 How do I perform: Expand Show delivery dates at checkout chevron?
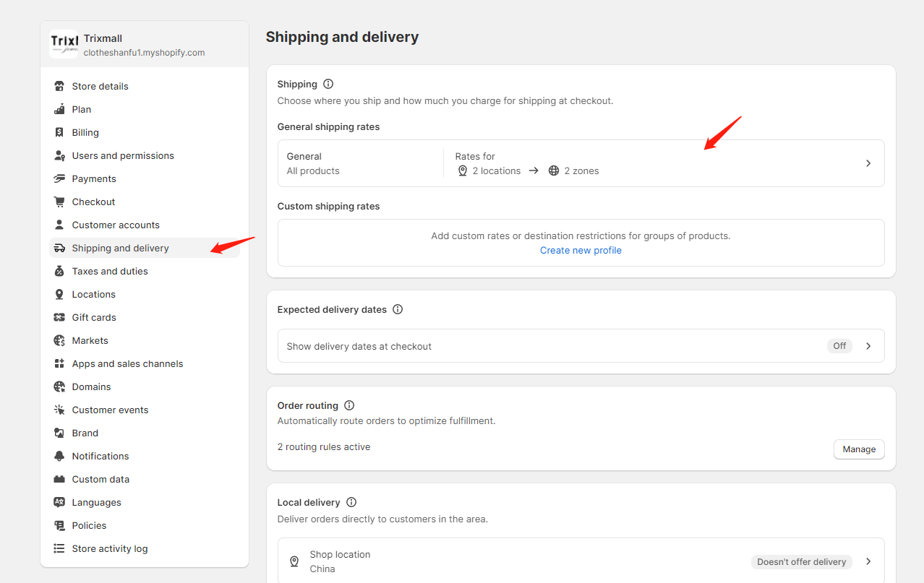click(x=868, y=346)
